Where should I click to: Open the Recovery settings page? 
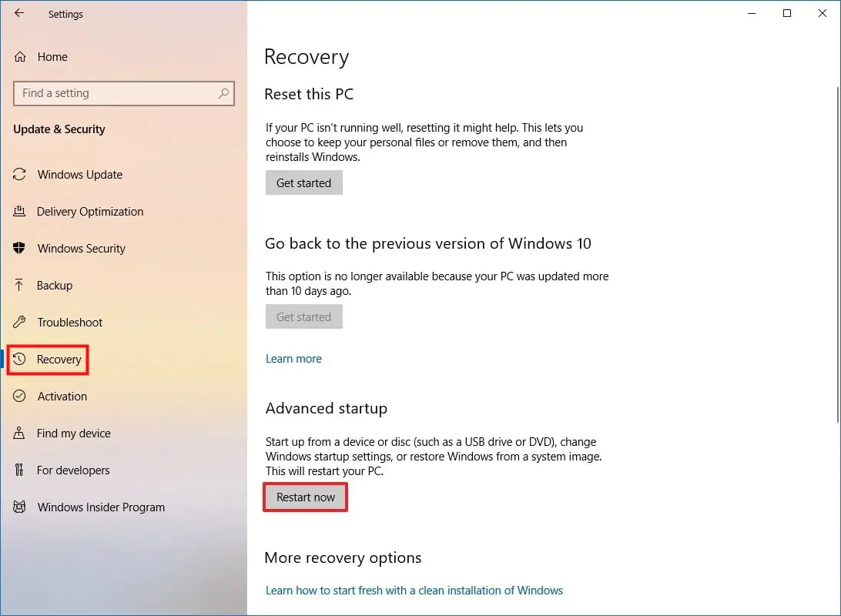pyautogui.click(x=59, y=360)
